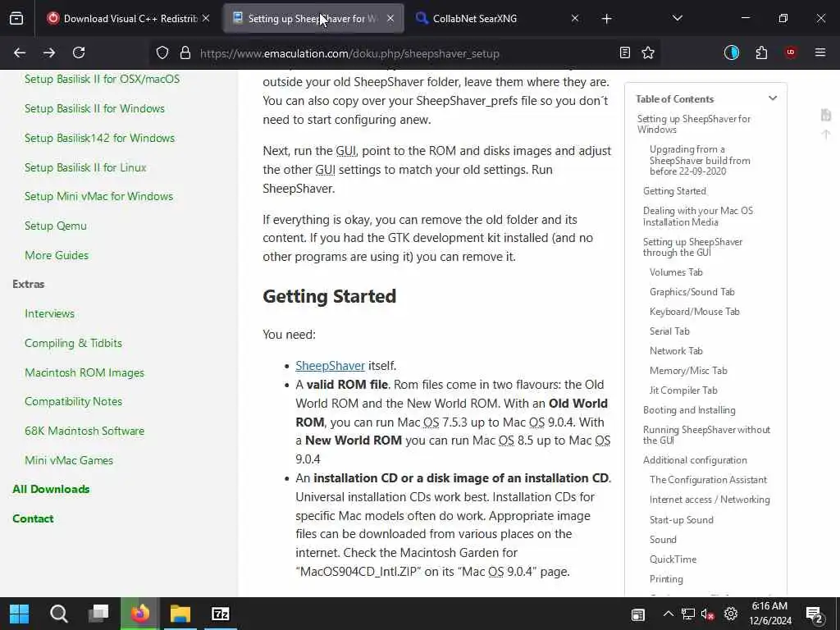Jump to Booting and Installing section
This screenshot has width=840, height=630.
pos(689,410)
